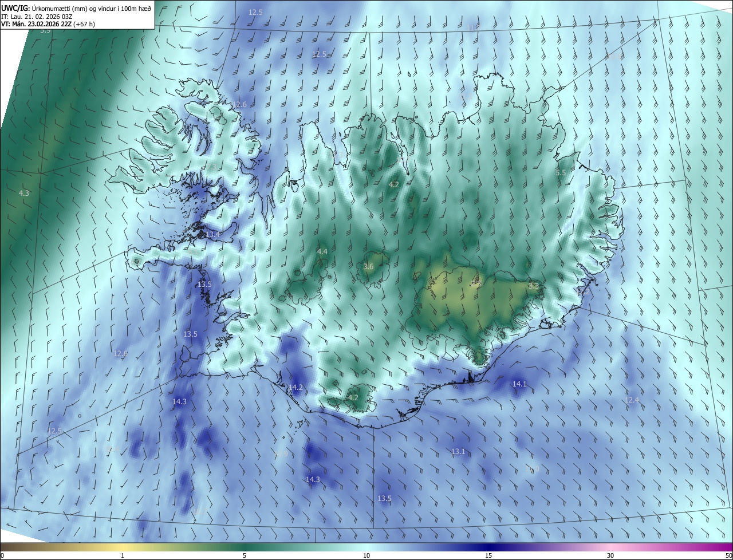Select the initial time line 'IT: Lau. 21. 02. 2026 03Z'

click(x=37, y=17)
